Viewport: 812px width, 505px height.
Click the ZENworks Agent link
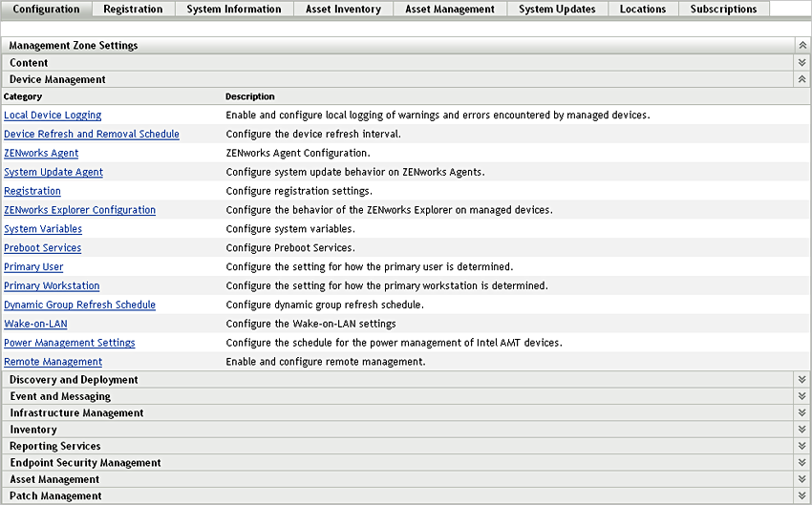point(41,154)
